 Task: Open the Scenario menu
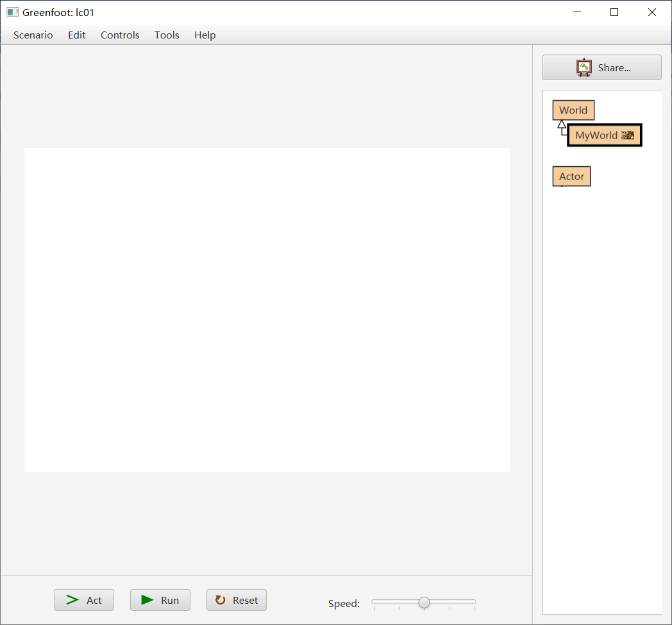(33, 35)
